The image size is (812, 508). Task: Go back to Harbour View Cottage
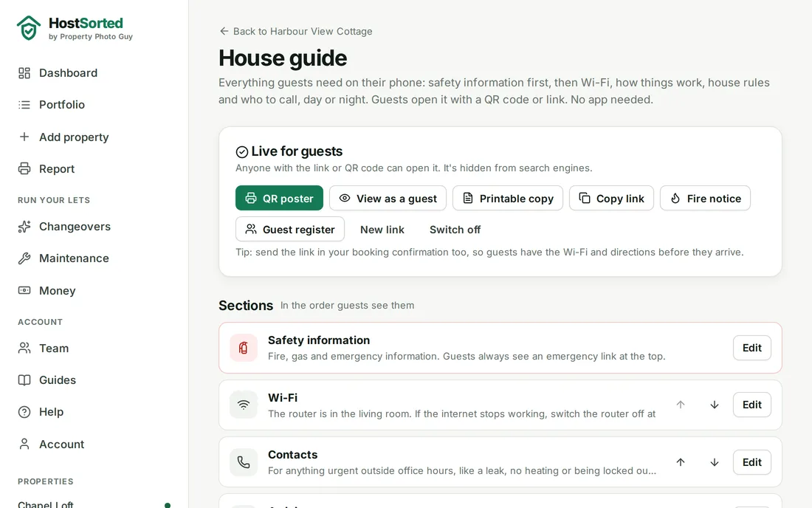pyautogui.click(x=296, y=31)
